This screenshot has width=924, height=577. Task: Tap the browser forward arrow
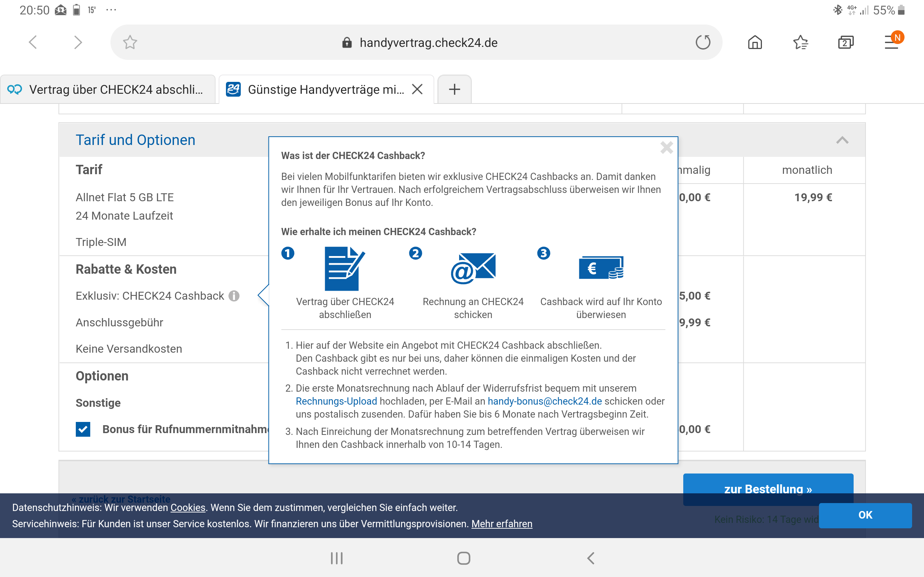pyautogui.click(x=78, y=42)
